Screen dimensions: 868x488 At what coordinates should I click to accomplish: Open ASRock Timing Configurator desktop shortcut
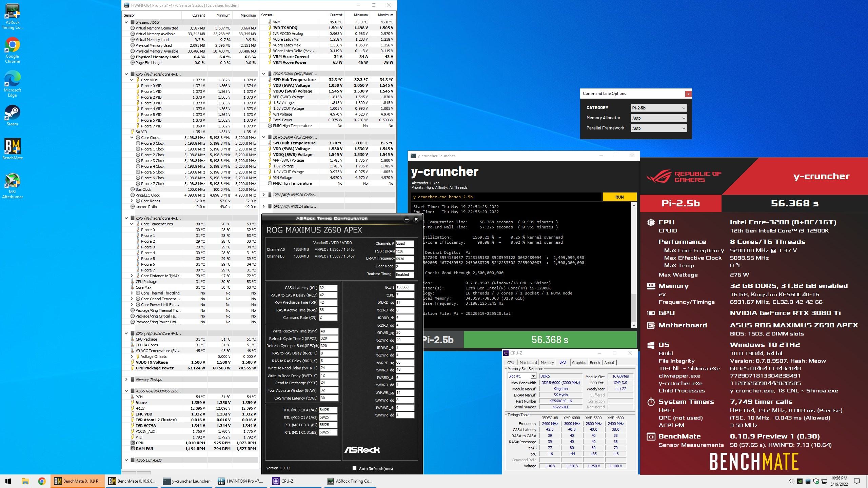click(x=13, y=17)
